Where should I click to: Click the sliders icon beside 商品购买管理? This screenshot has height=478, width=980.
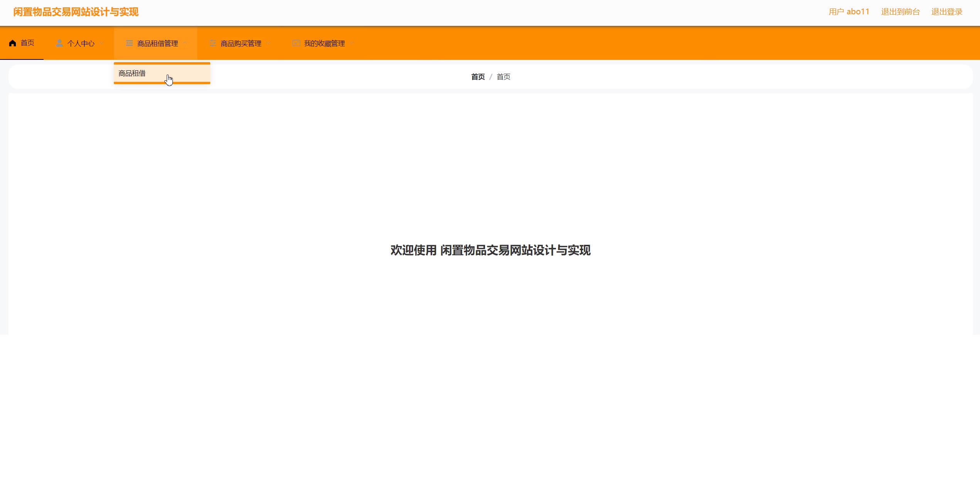click(213, 43)
